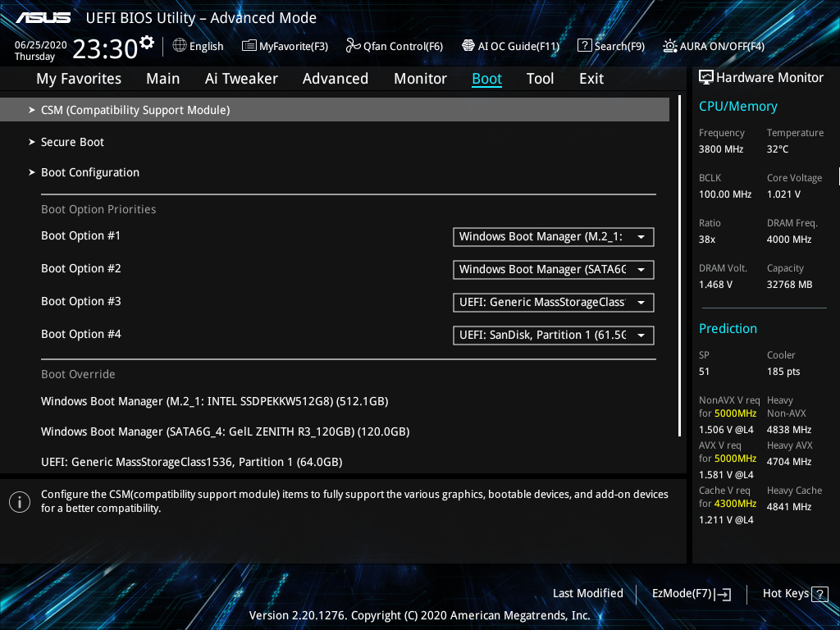Open the My Favorites tab

[79, 79]
